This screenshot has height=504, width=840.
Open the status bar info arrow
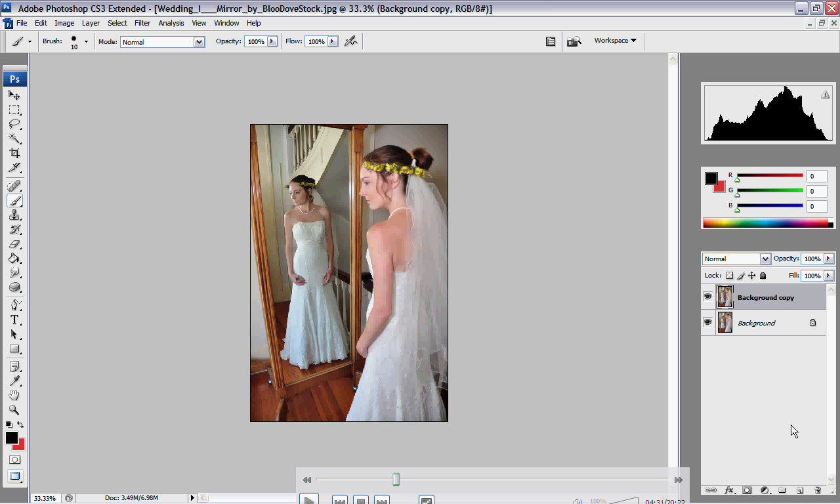pos(192,498)
